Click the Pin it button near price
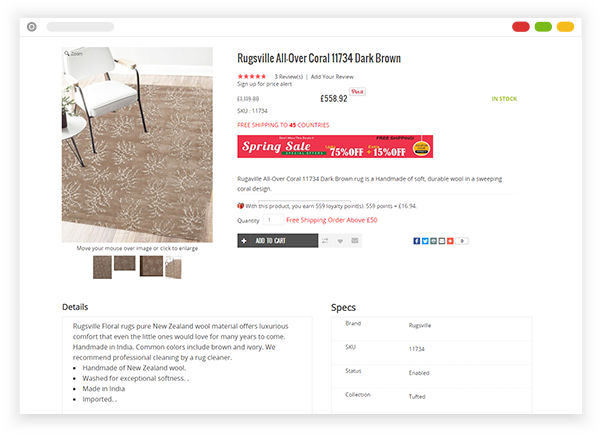 tap(357, 91)
